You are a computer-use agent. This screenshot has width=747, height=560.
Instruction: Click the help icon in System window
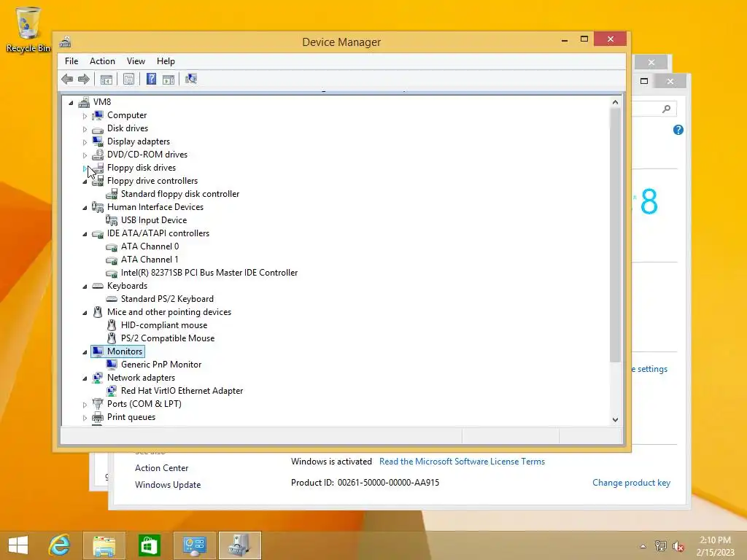(x=678, y=130)
